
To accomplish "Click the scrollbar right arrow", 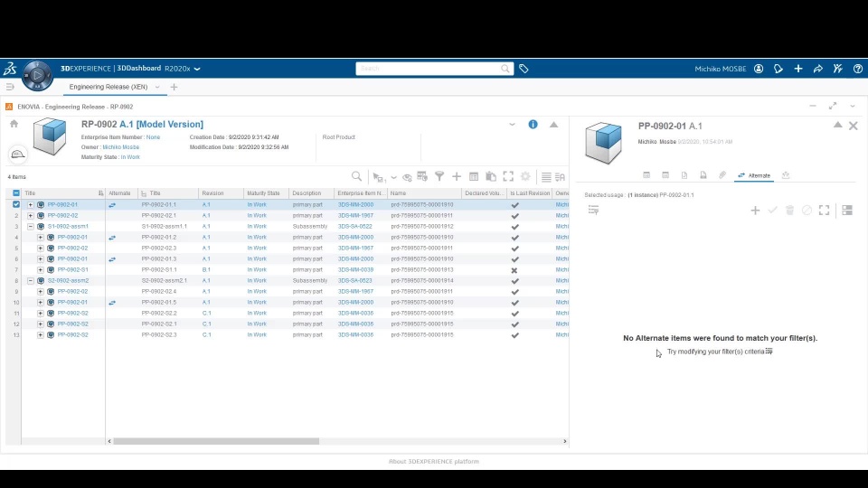I will [x=564, y=441].
